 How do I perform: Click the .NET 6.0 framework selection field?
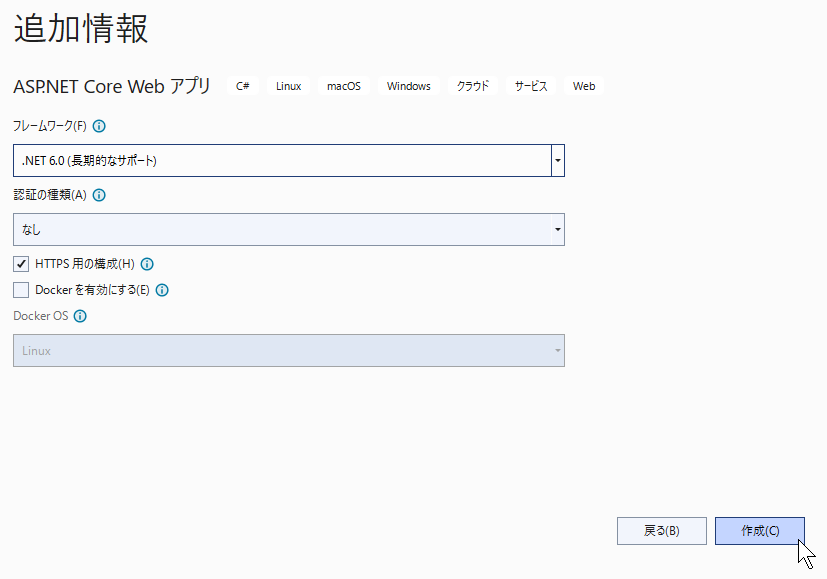pos(282,160)
